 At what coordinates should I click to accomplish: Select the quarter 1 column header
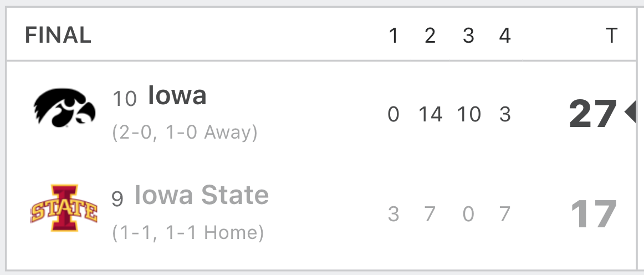[393, 35]
